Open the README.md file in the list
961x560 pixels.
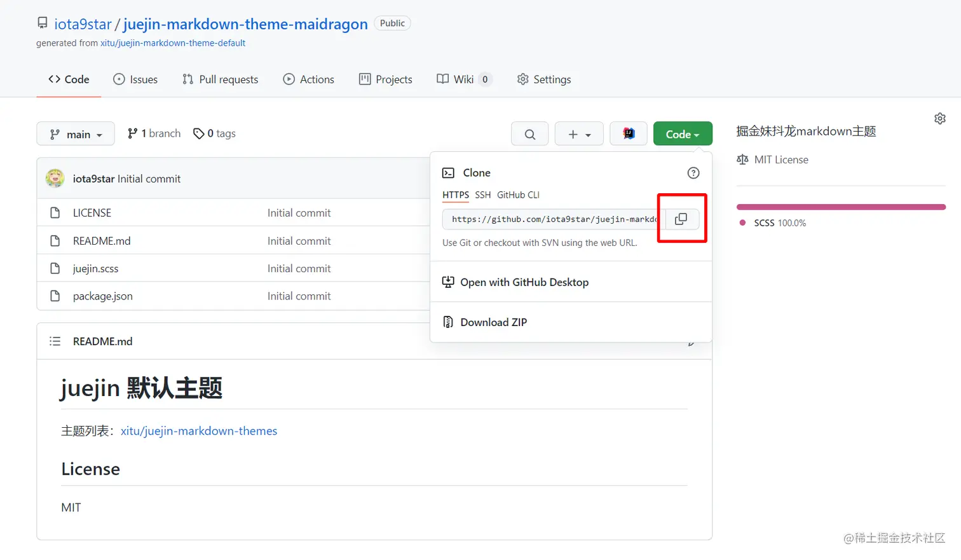[x=102, y=241]
